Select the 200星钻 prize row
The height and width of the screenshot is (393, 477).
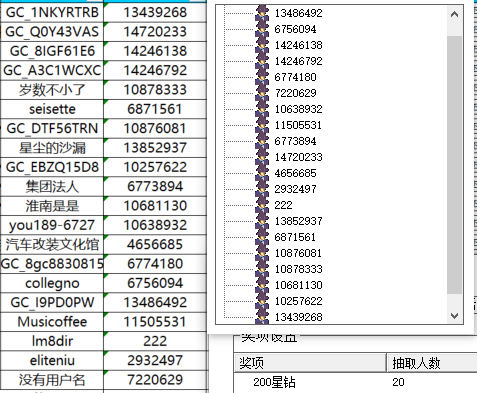(x=355, y=382)
